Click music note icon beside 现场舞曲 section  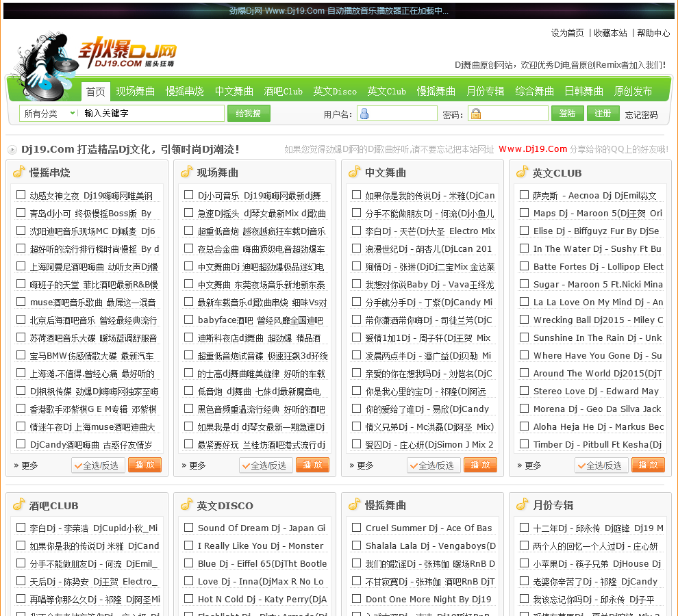pos(186,172)
